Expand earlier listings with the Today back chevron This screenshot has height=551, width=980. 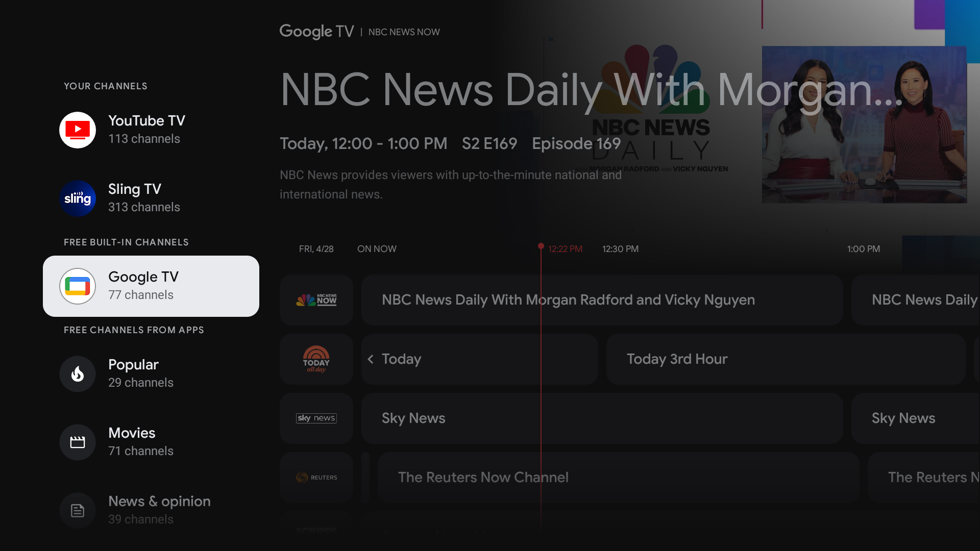(371, 359)
